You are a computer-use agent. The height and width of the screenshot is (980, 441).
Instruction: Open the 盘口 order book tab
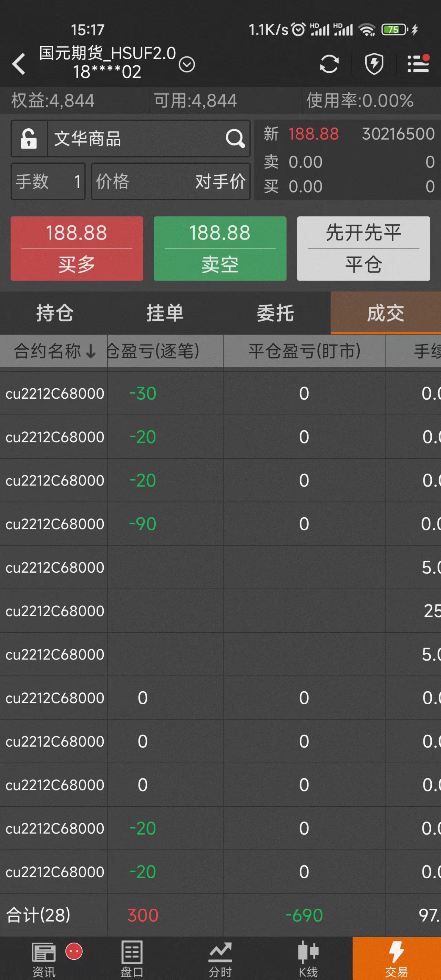click(132, 959)
